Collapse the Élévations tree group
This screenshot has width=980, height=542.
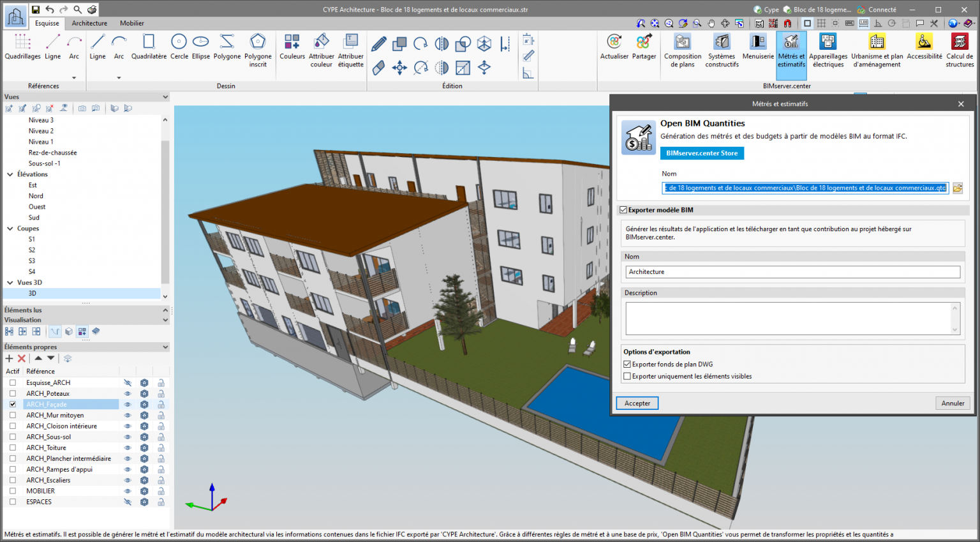point(10,174)
